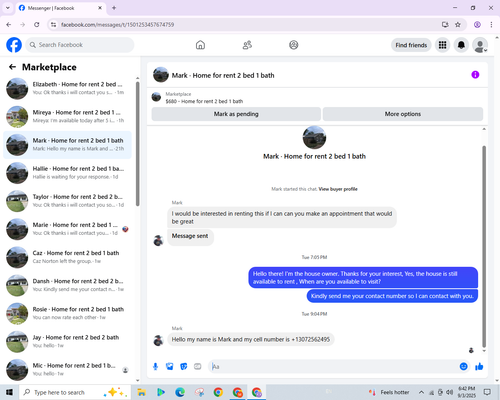Click Taylor's listing photo thumbnail
Viewport: 500px width, 400px height.
pyautogui.click(x=17, y=201)
